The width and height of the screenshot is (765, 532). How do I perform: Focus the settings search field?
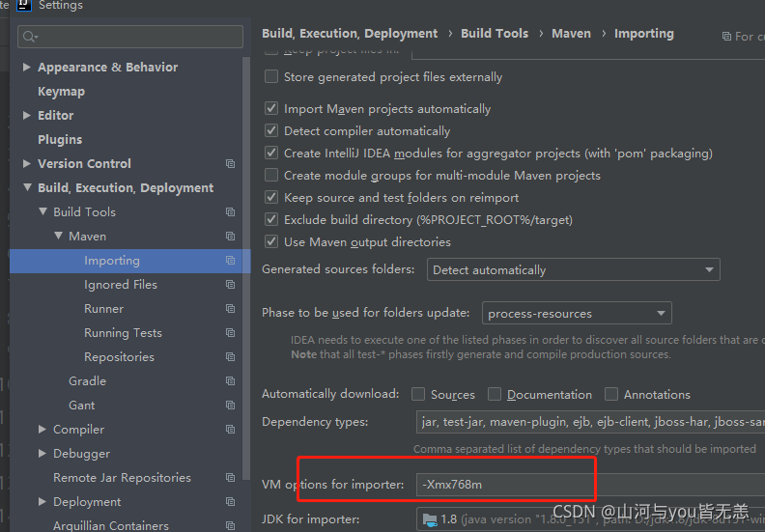click(130, 37)
